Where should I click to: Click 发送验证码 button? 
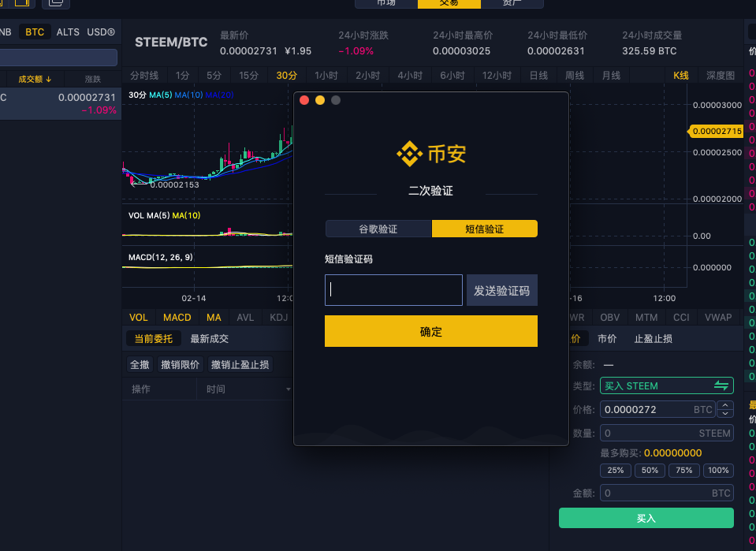pos(502,290)
